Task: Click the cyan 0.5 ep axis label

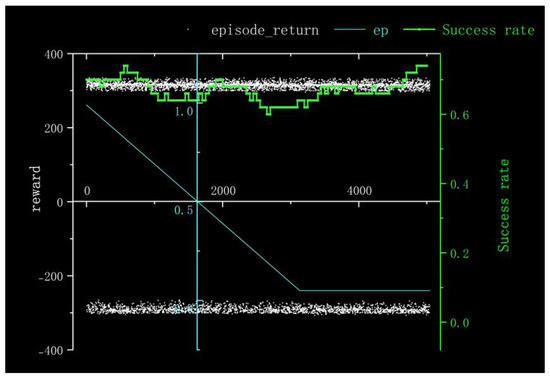Action: [x=184, y=210]
